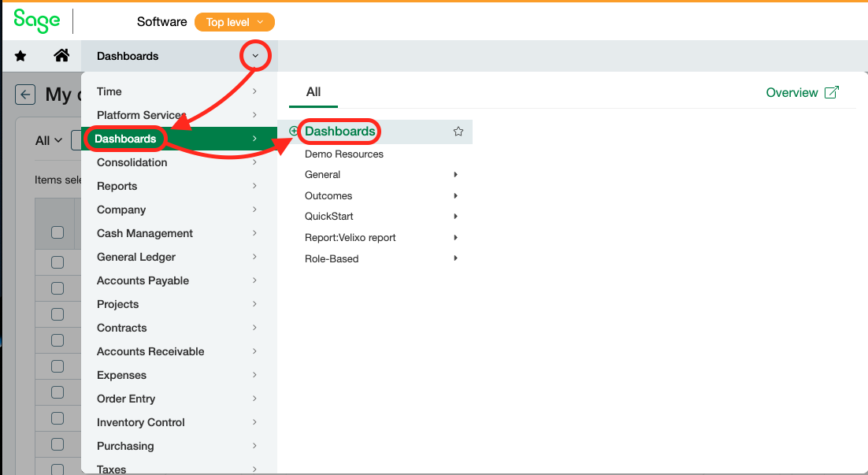
Task: Expand the General submenu arrow
Action: point(455,175)
